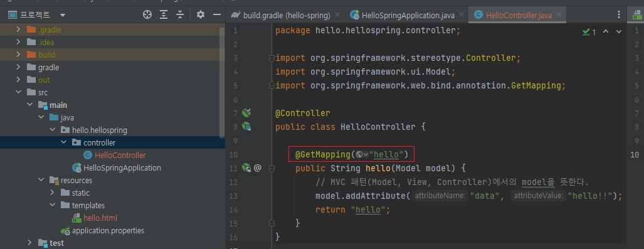Screen dimensions: 644x249
Task: Expand the .gradle folder
Action: (18, 29)
